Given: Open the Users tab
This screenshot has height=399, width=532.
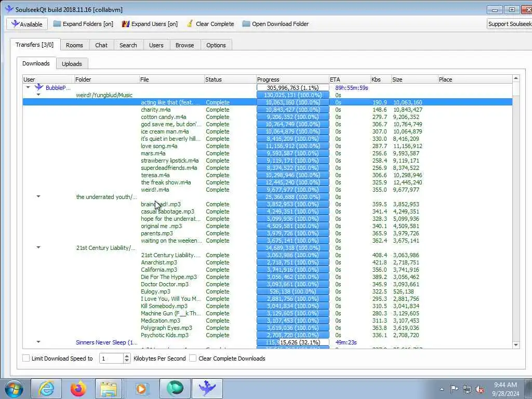Looking at the screenshot, I should (156, 45).
